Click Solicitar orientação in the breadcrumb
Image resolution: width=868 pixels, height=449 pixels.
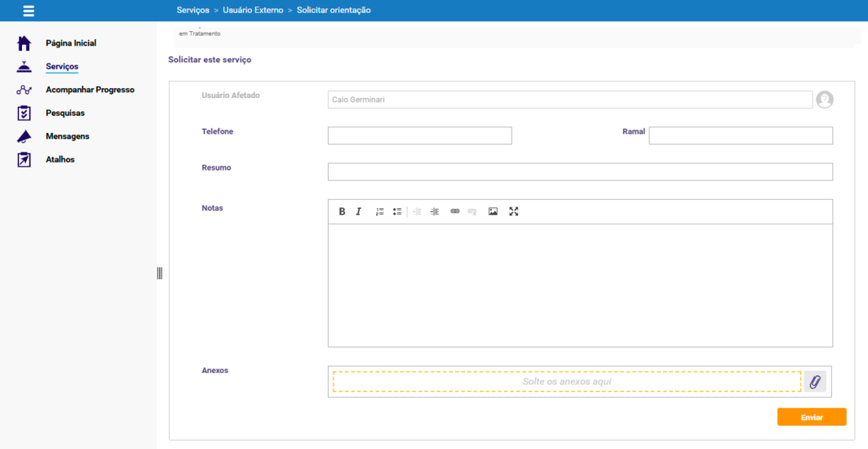[x=334, y=11]
